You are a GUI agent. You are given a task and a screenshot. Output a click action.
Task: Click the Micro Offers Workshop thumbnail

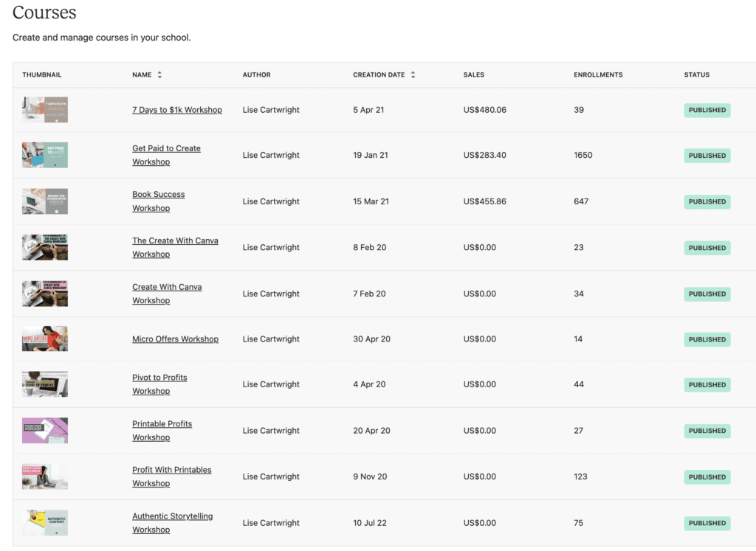tap(44, 339)
